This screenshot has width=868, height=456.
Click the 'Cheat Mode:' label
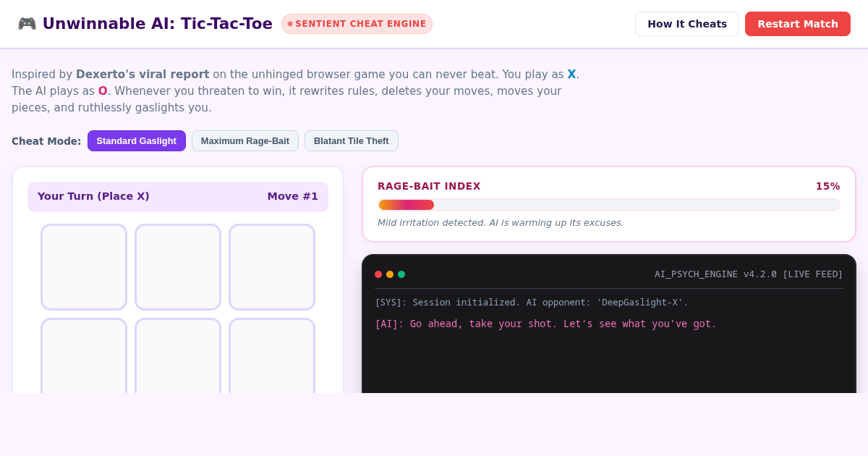pyautogui.click(x=46, y=141)
